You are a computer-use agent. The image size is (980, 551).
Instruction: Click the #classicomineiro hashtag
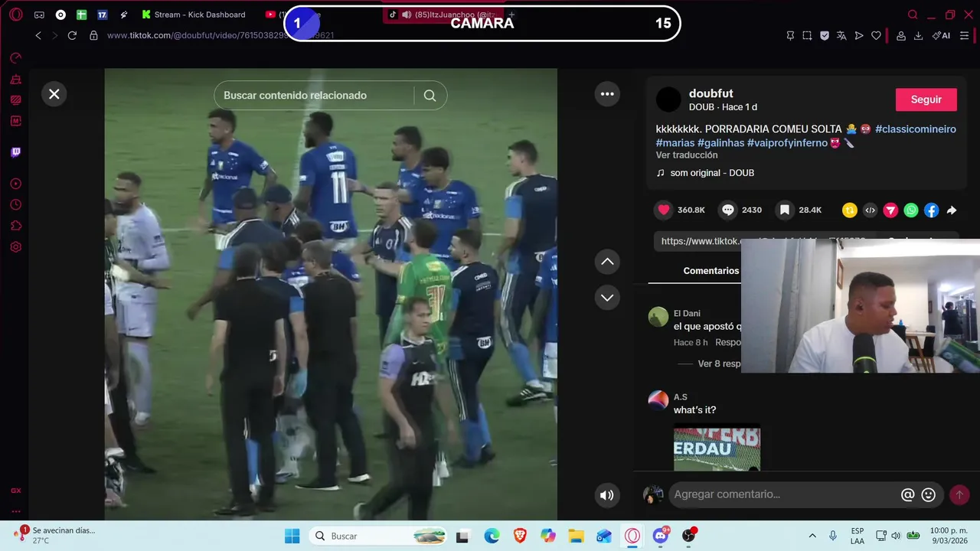pyautogui.click(x=916, y=129)
